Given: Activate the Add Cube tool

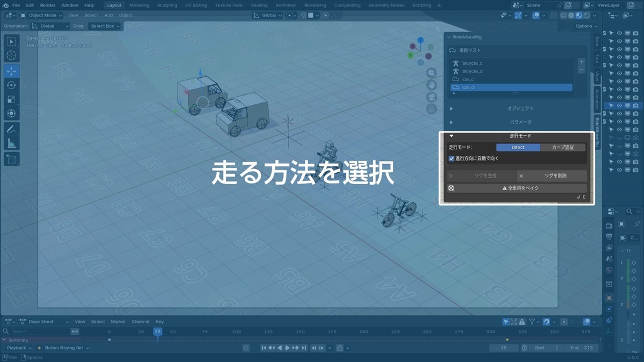Looking at the screenshot, I should point(11,159).
